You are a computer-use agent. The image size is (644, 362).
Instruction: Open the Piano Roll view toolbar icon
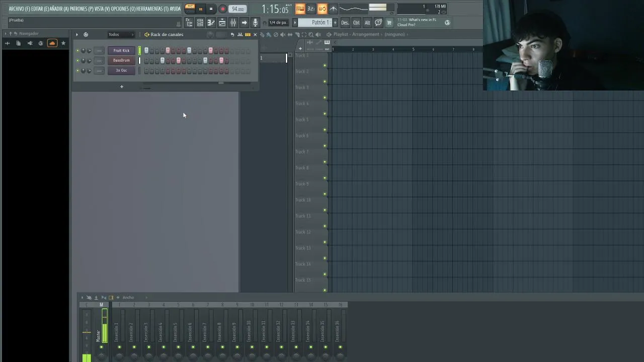[x=211, y=22]
